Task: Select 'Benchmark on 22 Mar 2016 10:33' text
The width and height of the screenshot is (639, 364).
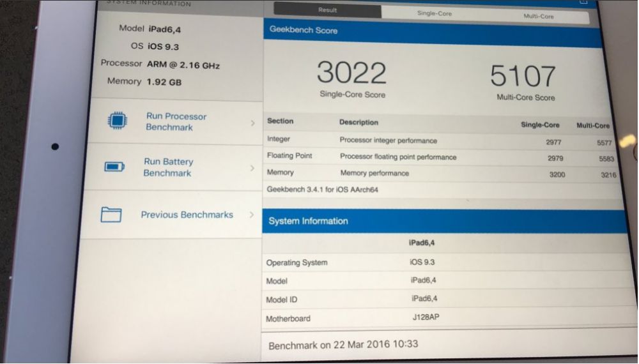Action: (343, 344)
